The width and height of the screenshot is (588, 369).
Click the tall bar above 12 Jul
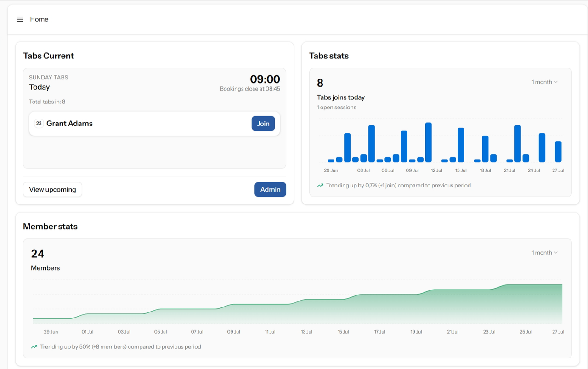pos(429,142)
